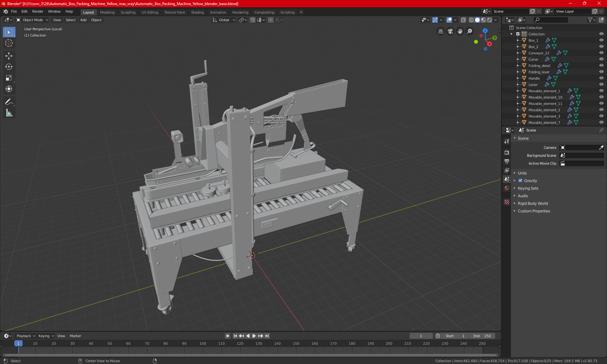Open the Object Mode dropdown
This screenshot has width=607, height=364.
(32, 20)
